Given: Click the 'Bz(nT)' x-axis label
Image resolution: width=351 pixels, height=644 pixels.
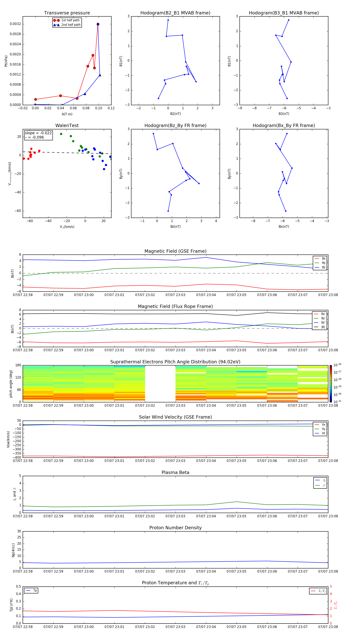Looking at the screenshot, I should click(x=175, y=227).
